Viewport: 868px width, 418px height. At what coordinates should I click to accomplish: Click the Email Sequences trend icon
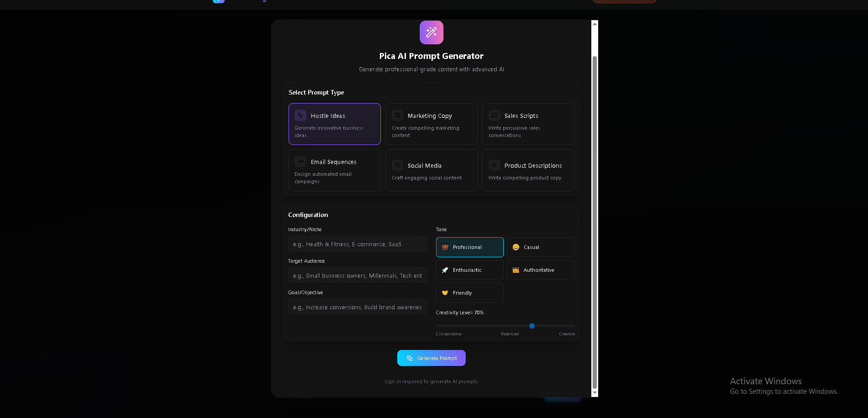click(300, 162)
